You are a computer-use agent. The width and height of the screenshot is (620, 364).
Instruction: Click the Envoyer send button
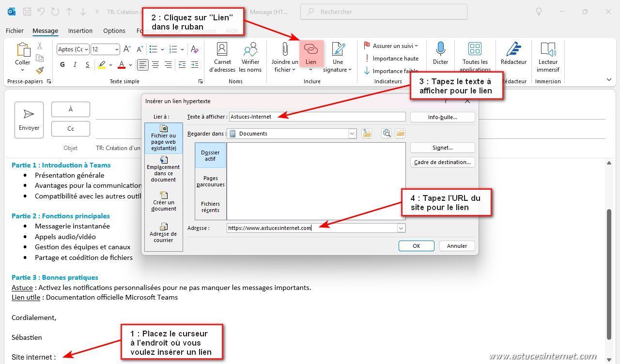click(29, 120)
